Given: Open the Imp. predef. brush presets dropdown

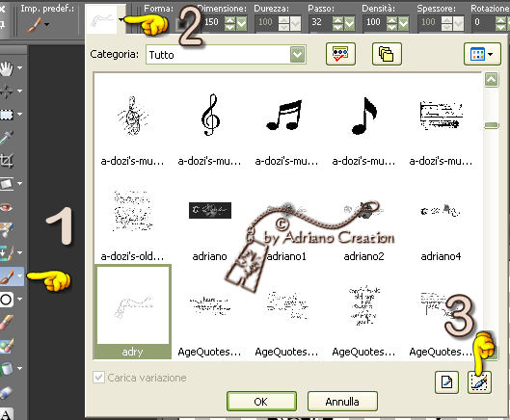Looking at the screenshot, I should (47, 25).
